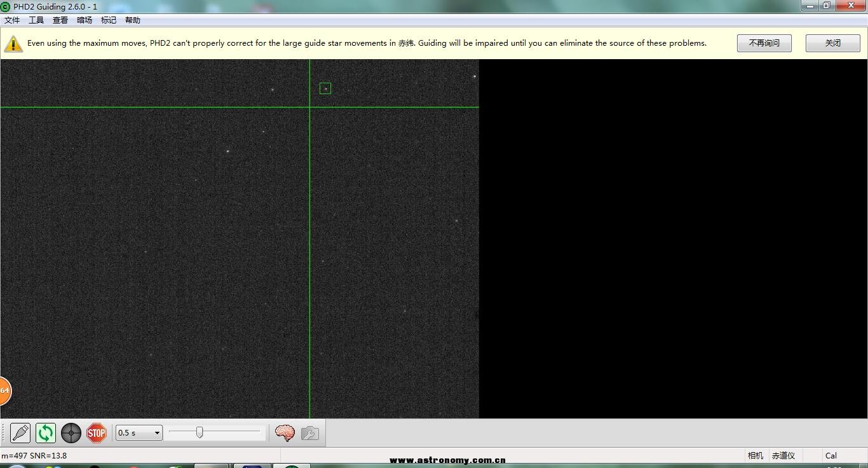868x468 pixels.
Task: Click the screen gamma slider handle
Action: [x=200, y=432]
